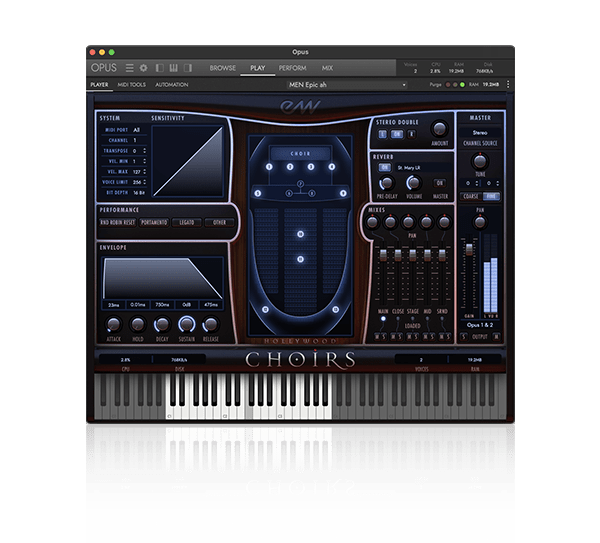Open settings via the gear icon

pyautogui.click(x=144, y=68)
